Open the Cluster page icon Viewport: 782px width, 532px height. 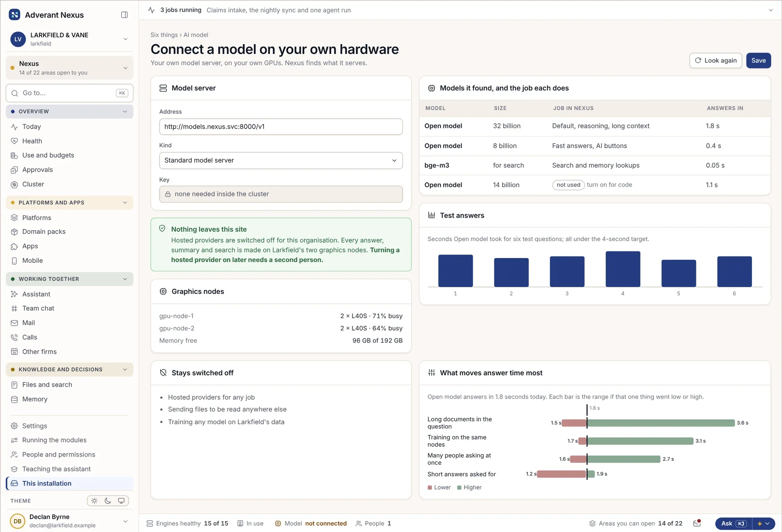(x=14, y=184)
